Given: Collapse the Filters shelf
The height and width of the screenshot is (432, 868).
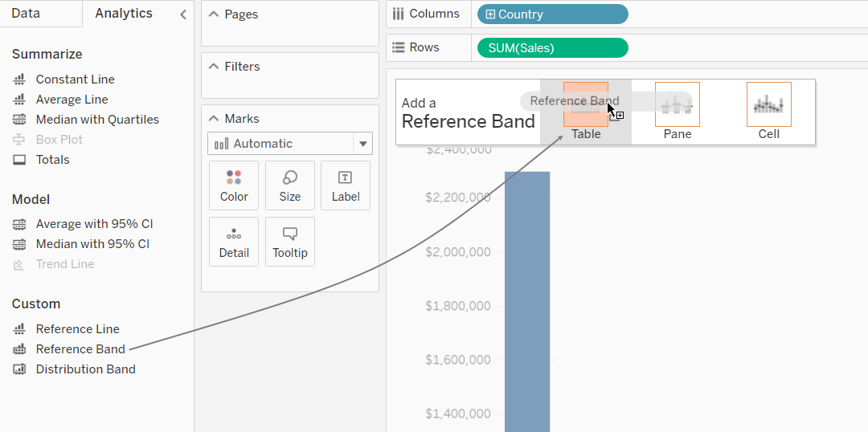Looking at the screenshot, I should 214,67.
